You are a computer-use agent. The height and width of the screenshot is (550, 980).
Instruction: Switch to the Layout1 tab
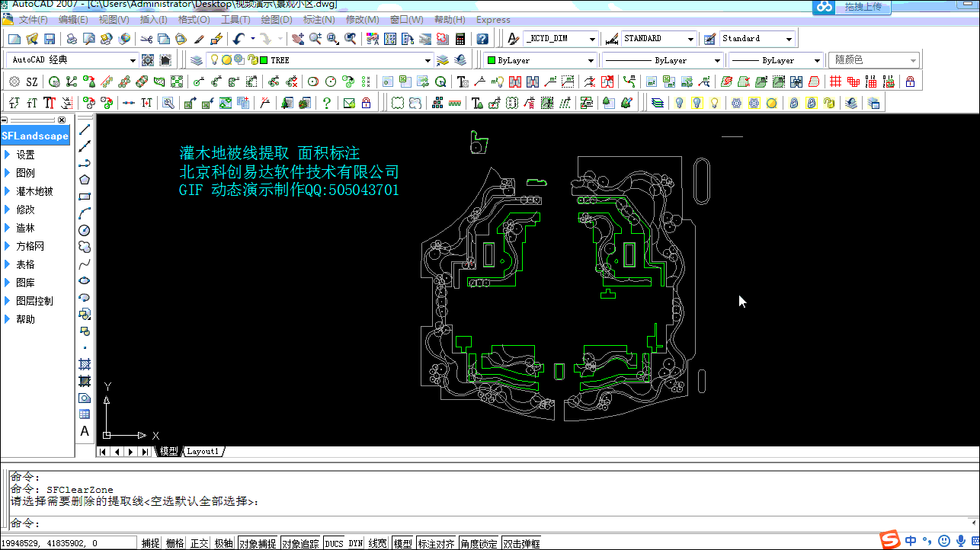click(203, 451)
